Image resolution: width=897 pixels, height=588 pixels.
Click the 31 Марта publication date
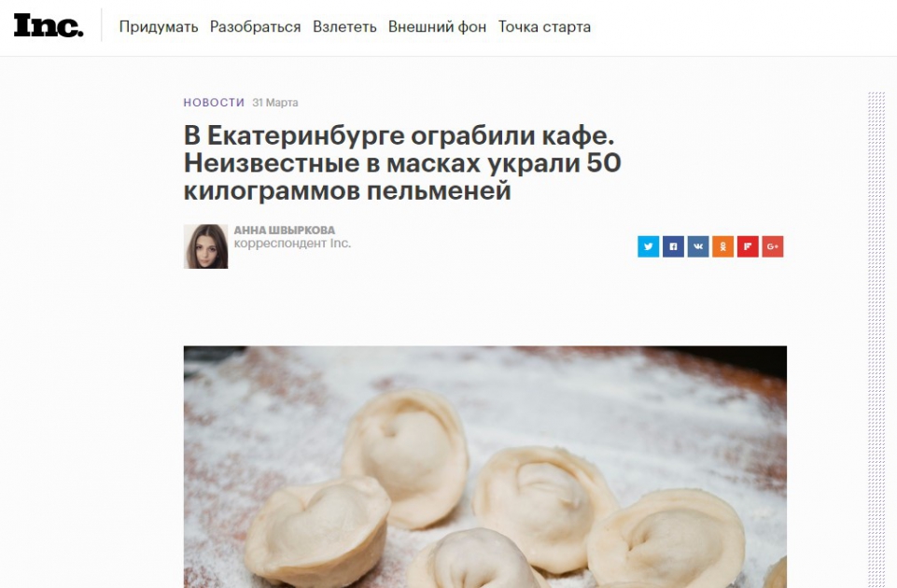tap(275, 103)
